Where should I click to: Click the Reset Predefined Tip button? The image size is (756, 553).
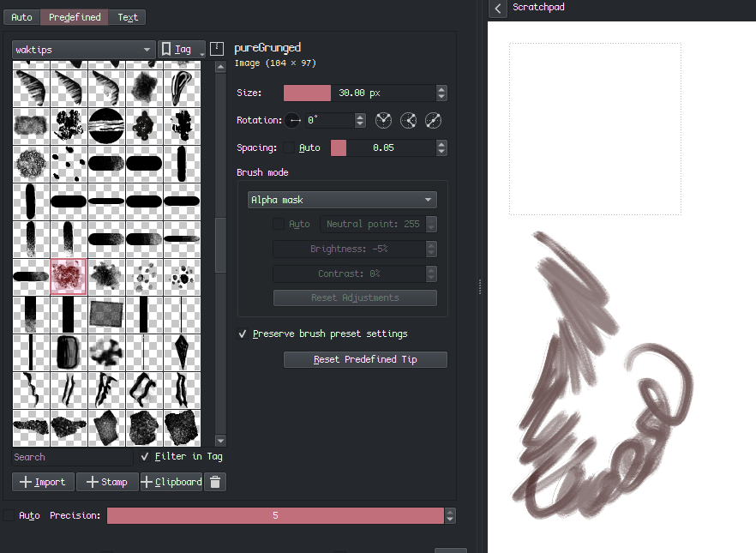[x=365, y=359]
